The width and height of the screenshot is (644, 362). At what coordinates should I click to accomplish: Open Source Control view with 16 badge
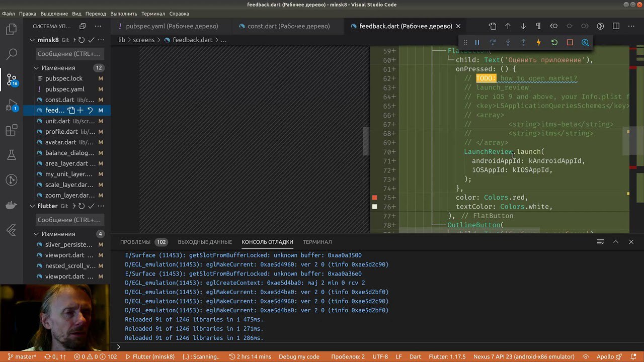point(12,79)
